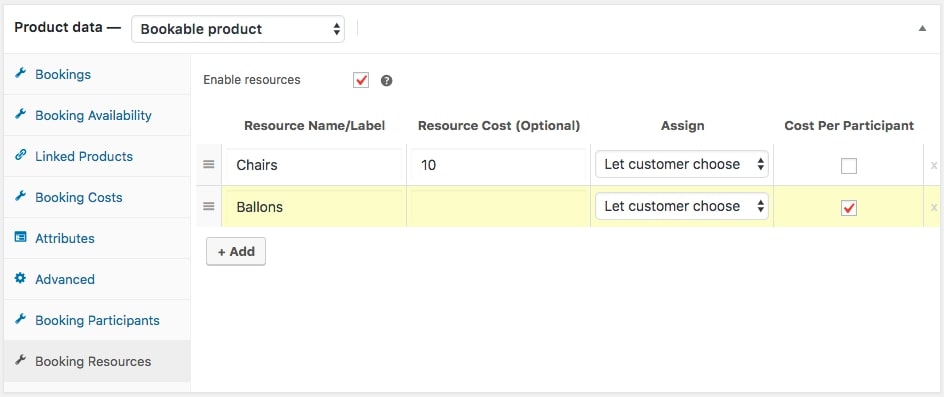Click the Resource Cost (Optional) header
The width and height of the screenshot is (944, 397).
click(498, 126)
